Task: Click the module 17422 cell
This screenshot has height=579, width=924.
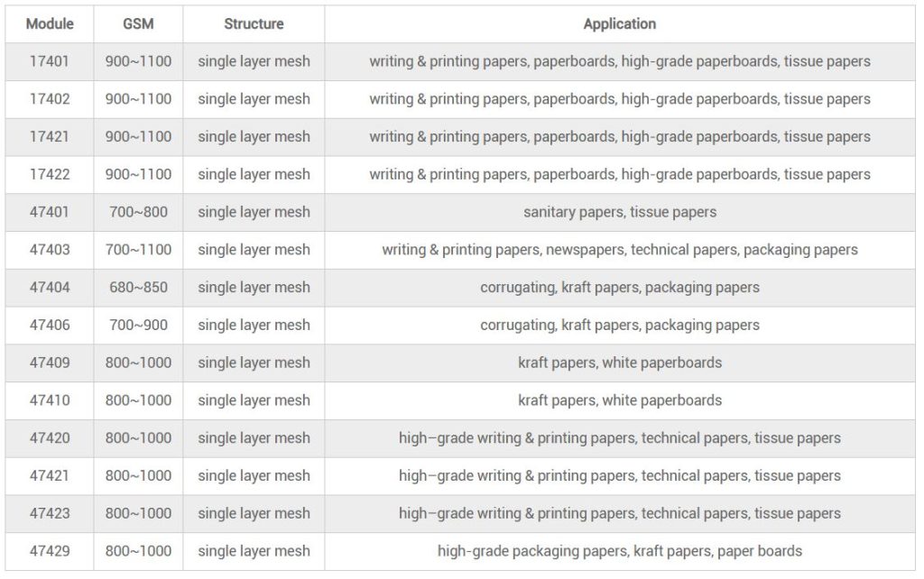Action: (x=49, y=175)
